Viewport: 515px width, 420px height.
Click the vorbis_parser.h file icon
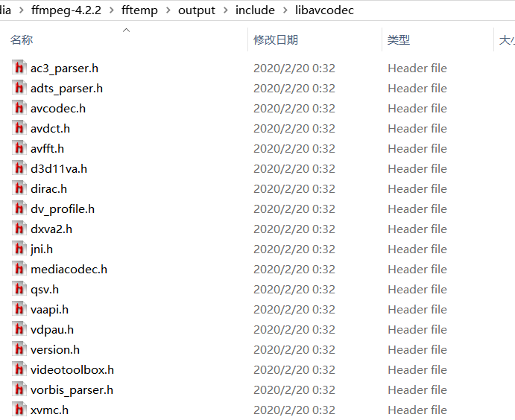click(x=19, y=389)
